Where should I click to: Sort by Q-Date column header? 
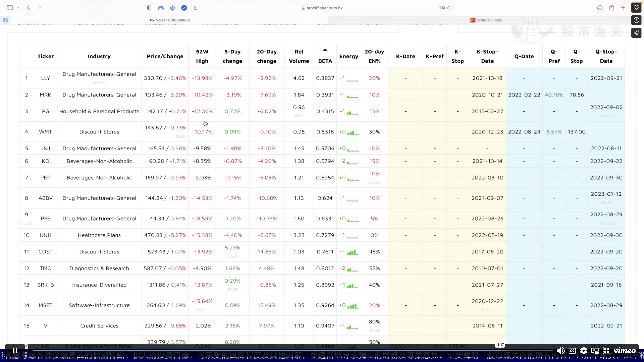pos(524,56)
